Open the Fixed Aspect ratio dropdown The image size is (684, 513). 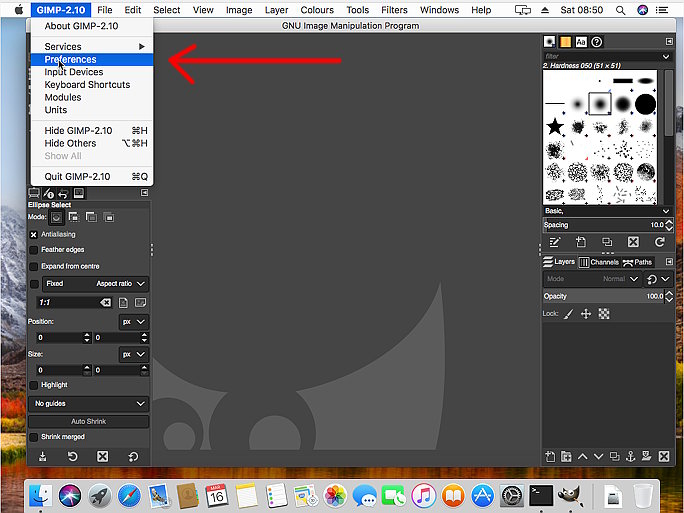pyautogui.click(x=95, y=284)
